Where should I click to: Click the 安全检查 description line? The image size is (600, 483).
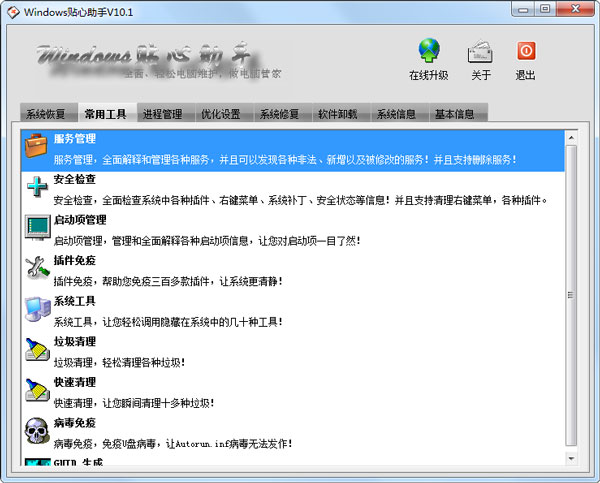301,200
